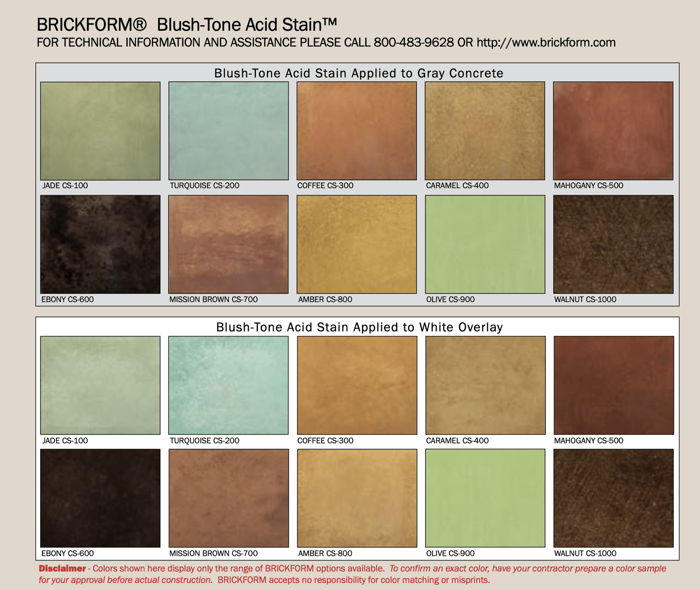Click the 'AMBER CS-800' label under White Overlay
Image resolution: width=700 pixels, height=590 pixels.
click(x=325, y=554)
